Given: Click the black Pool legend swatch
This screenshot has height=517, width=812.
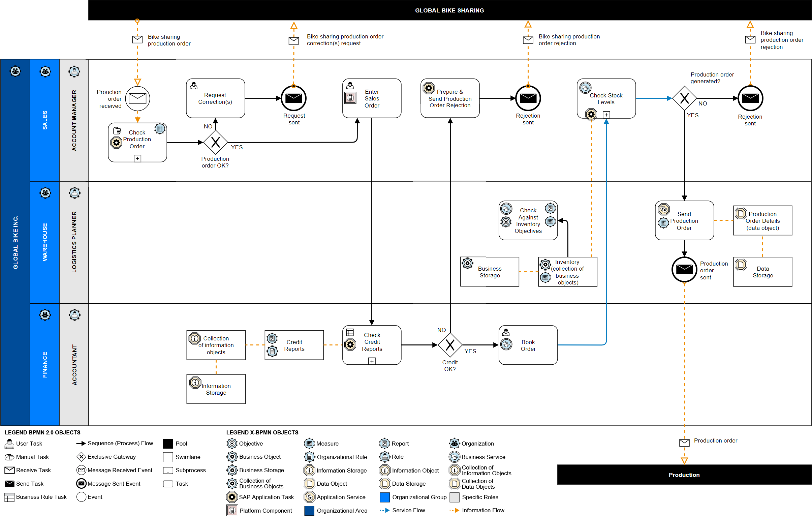Looking at the screenshot, I should (x=168, y=444).
